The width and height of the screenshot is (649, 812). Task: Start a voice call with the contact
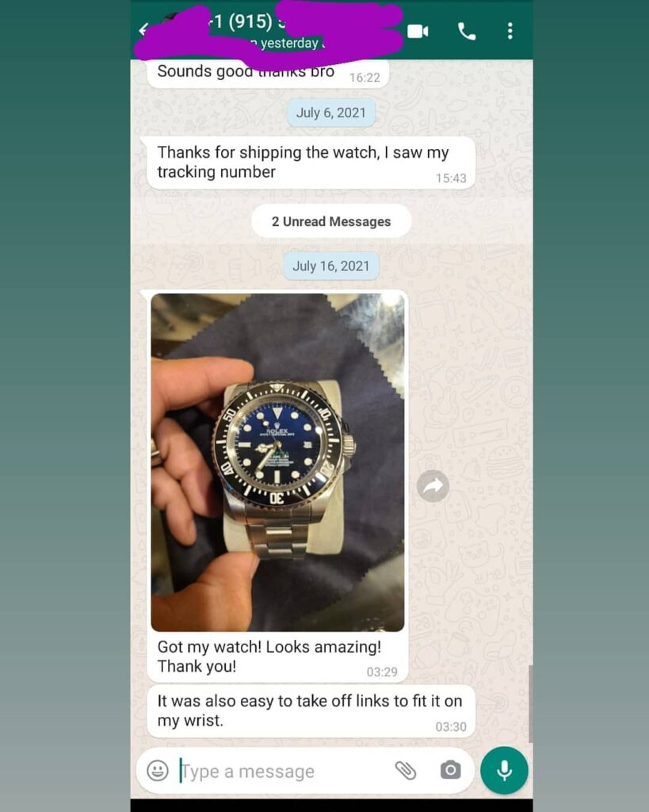tap(466, 32)
